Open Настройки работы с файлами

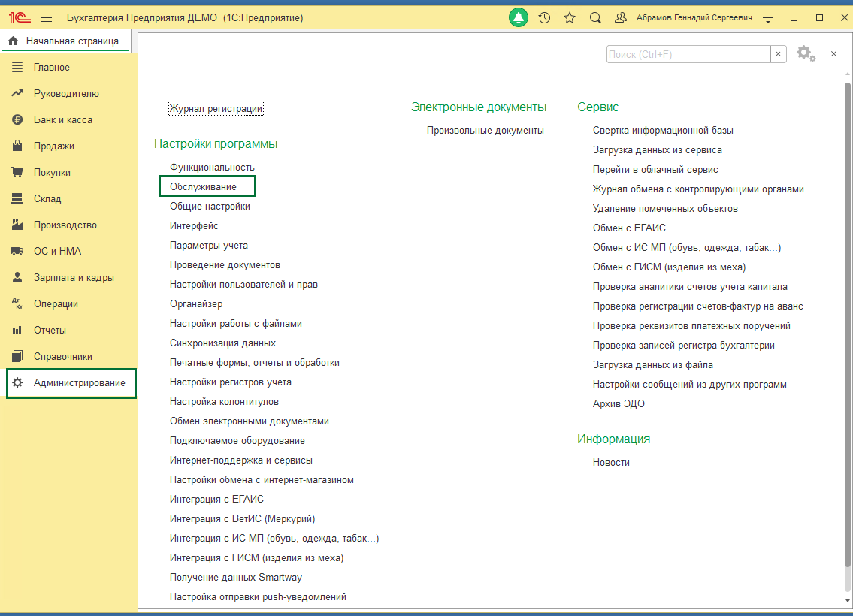click(x=236, y=324)
